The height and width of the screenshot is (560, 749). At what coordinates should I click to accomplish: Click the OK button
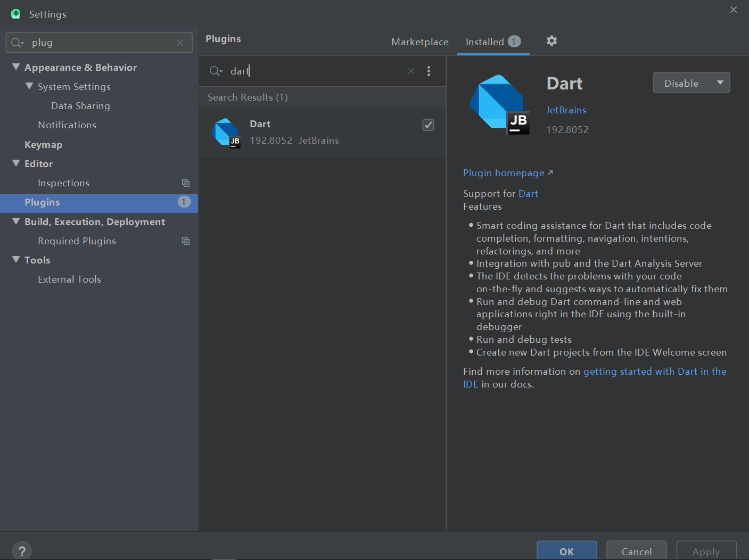pos(566,551)
